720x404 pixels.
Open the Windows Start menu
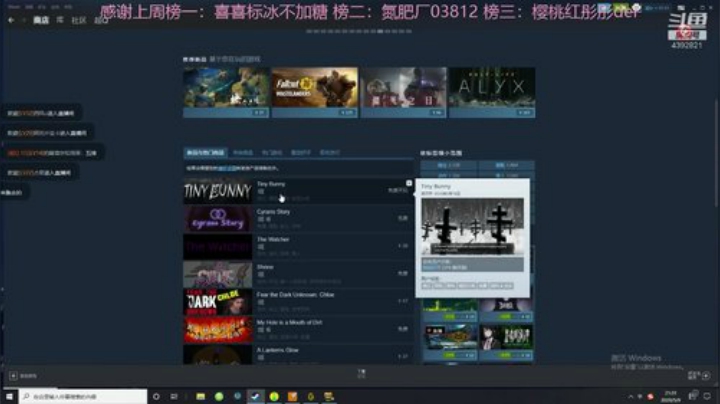pos(9,396)
